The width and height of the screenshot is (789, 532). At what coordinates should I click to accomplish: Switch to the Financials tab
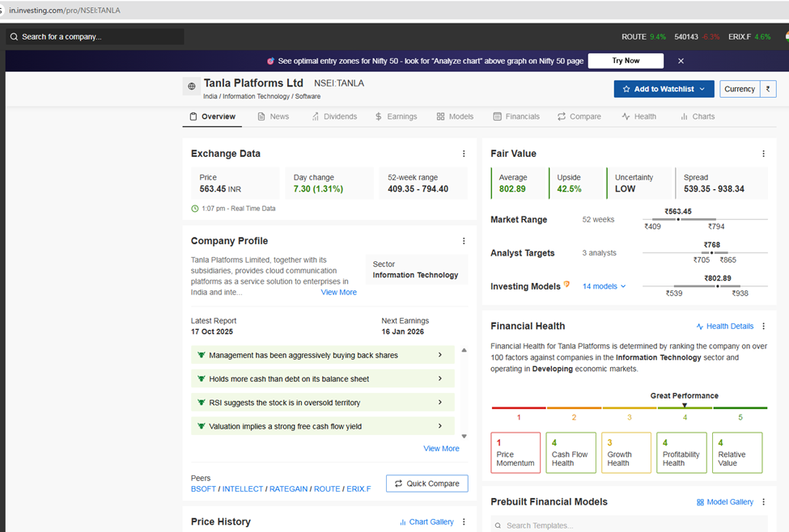[516, 116]
